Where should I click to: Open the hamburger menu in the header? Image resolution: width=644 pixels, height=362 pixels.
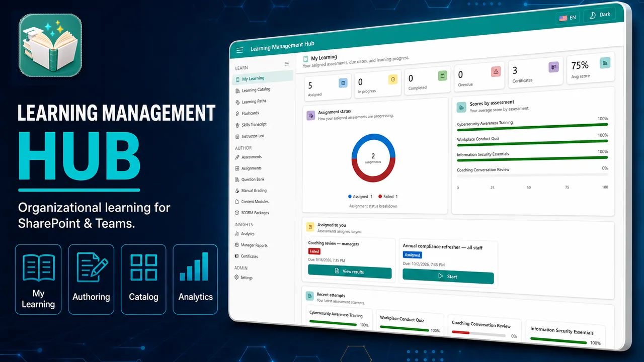240,50
